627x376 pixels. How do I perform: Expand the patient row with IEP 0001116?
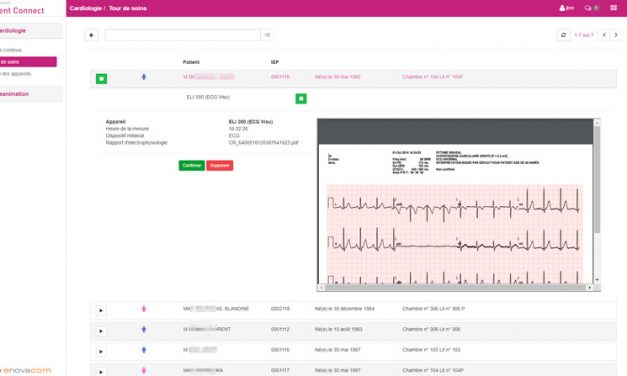[x=101, y=352]
